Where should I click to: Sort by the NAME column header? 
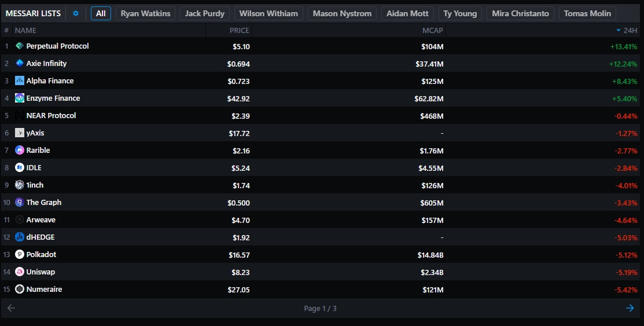(x=25, y=31)
